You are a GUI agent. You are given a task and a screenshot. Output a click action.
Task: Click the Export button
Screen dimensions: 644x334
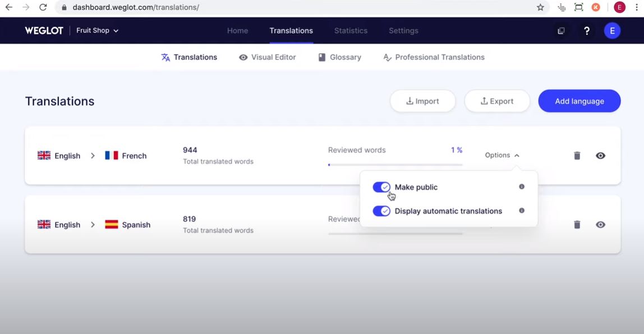(497, 101)
